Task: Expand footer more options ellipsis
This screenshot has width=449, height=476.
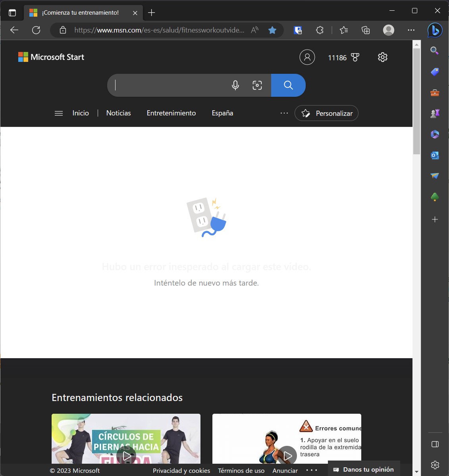Action: click(x=312, y=470)
